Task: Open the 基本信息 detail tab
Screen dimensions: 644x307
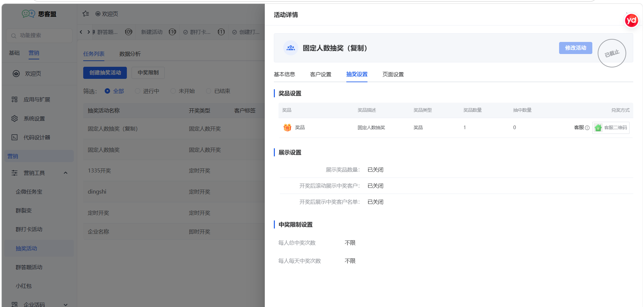Action: coord(285,74)
